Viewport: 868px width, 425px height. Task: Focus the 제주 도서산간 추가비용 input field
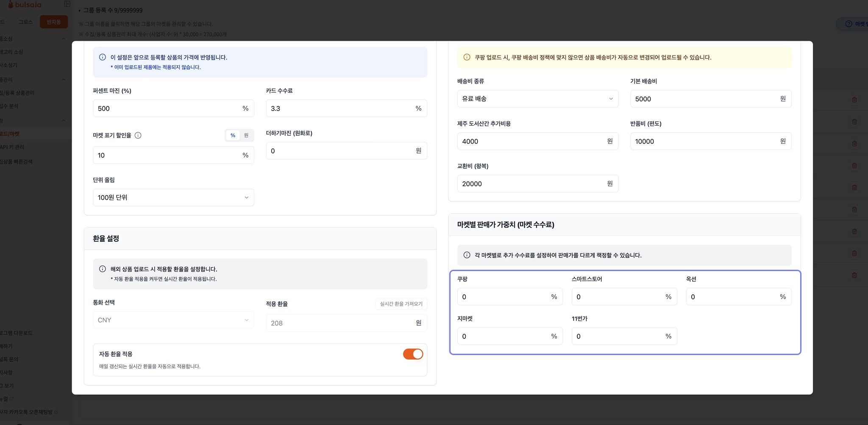538,141
